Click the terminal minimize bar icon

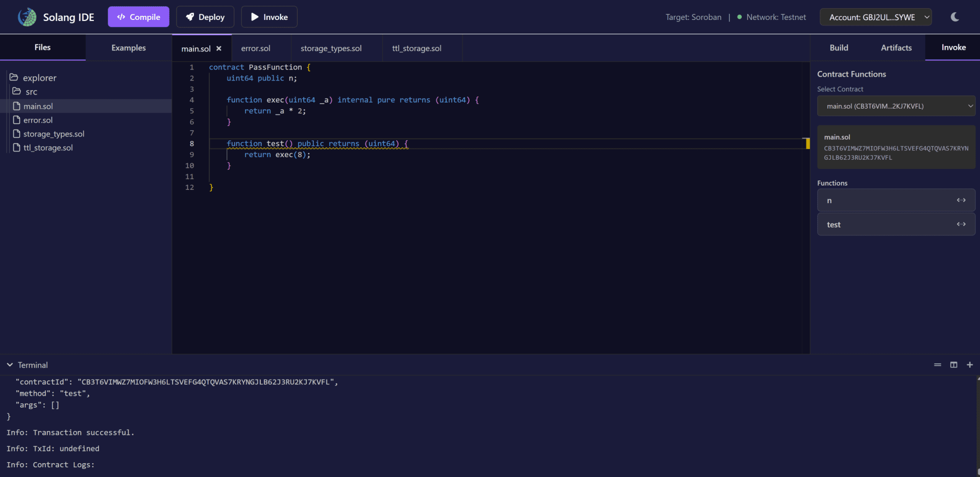tap(937, 365)
